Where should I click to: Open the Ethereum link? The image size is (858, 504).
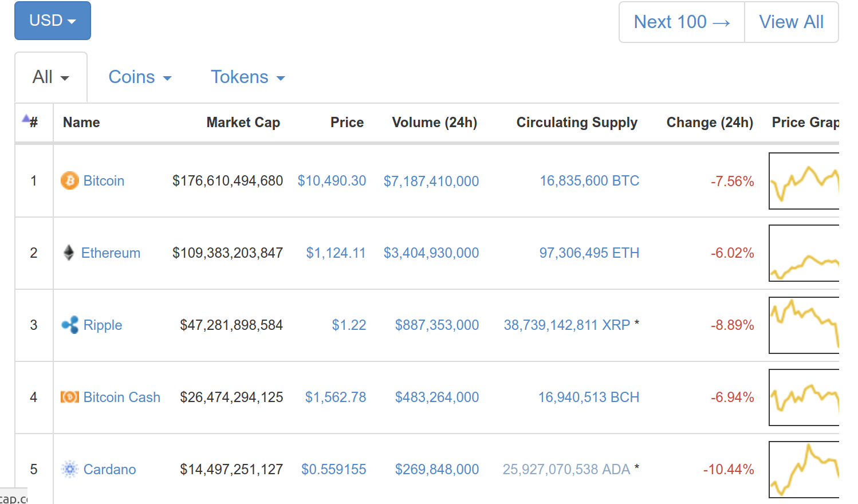pyautogui.click(x=111, y=253)
